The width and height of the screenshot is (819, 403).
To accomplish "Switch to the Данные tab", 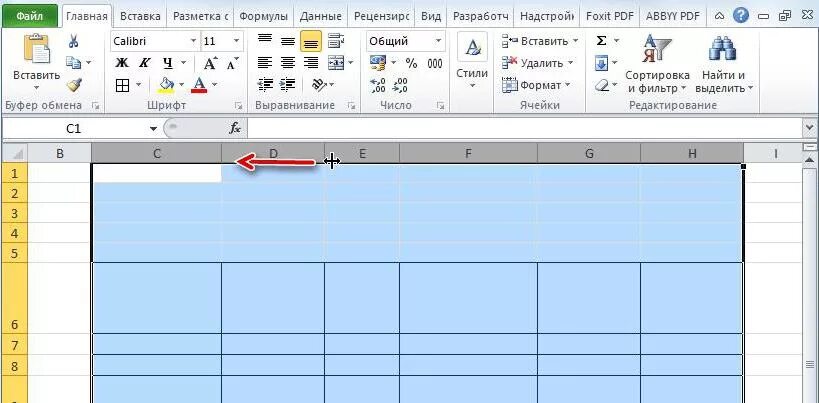I will point(320,16).
